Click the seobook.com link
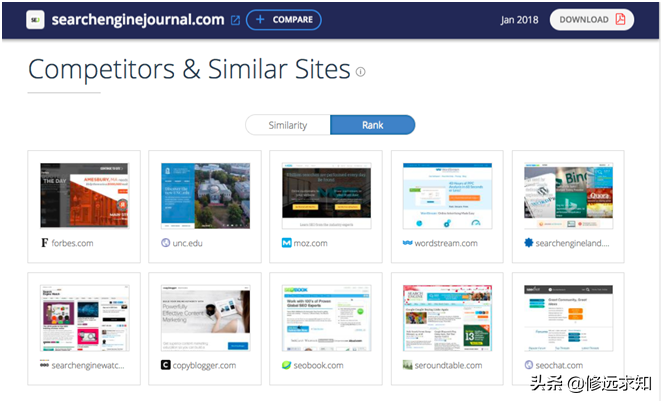 [318, 365]
